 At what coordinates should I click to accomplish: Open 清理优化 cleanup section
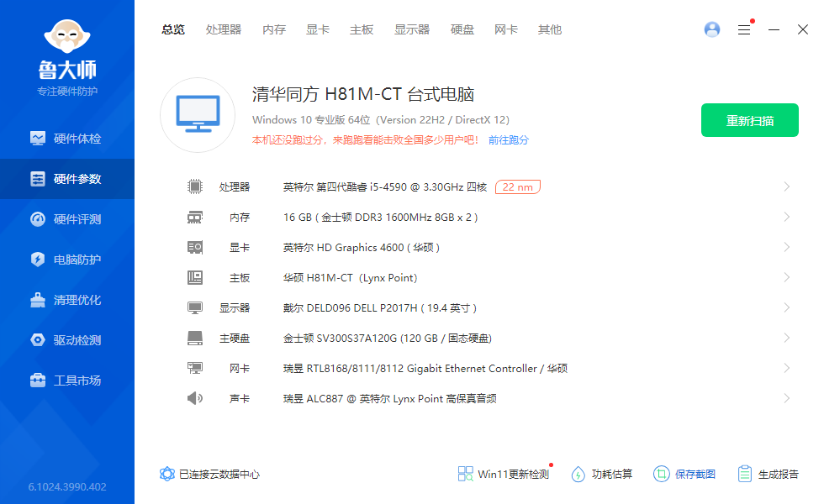(66, 300)
